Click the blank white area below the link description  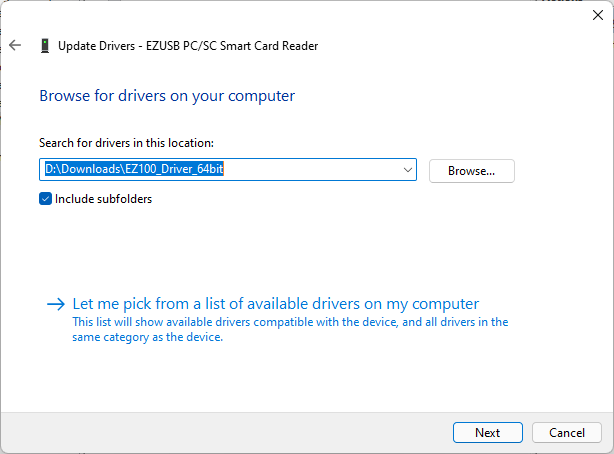[300, 380]
